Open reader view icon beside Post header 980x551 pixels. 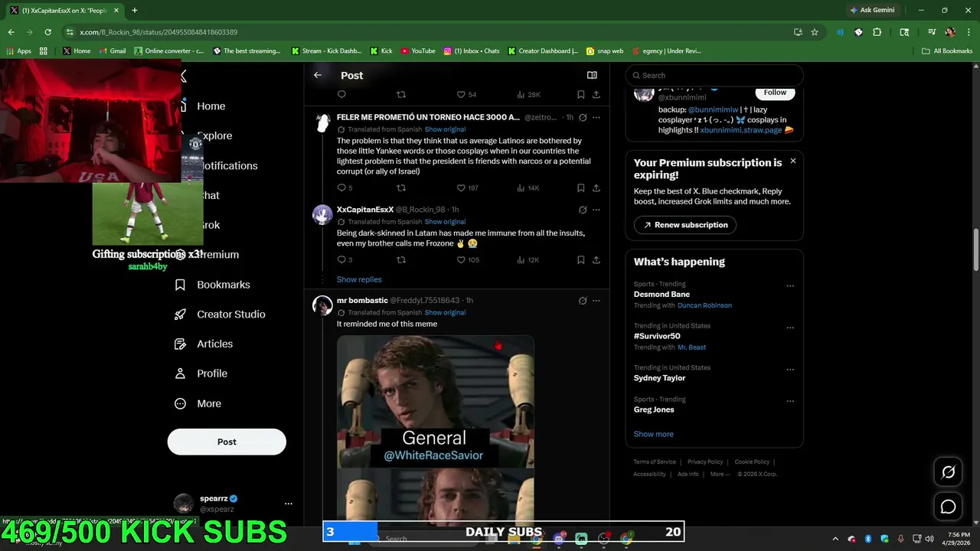point(592,75)
